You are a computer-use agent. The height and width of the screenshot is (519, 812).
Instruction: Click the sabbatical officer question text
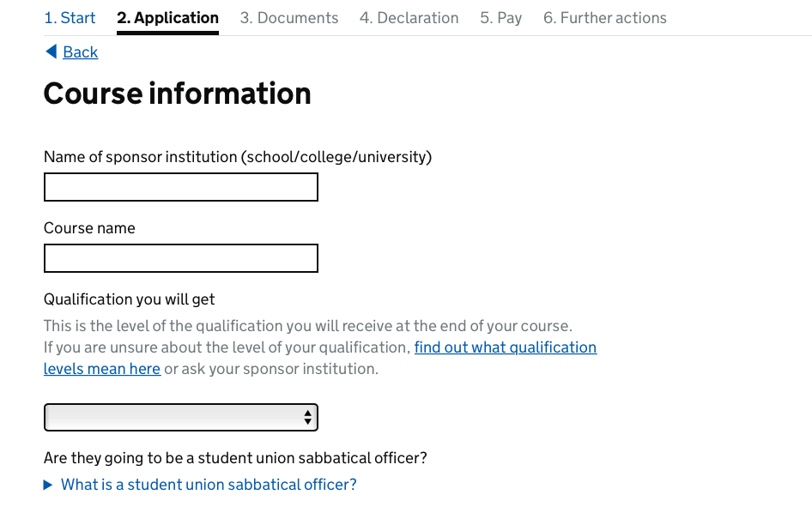pyautogui.click(x=235, y=458)
